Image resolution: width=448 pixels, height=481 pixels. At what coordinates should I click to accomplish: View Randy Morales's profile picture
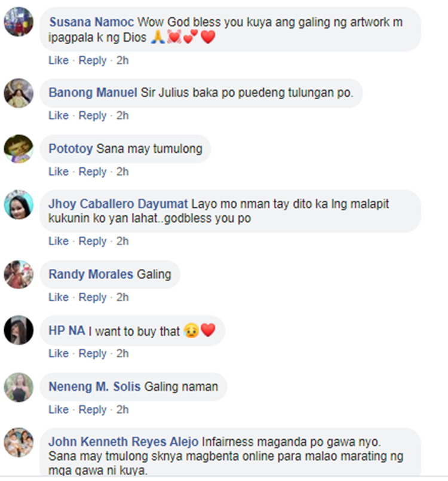pos(19,274)
